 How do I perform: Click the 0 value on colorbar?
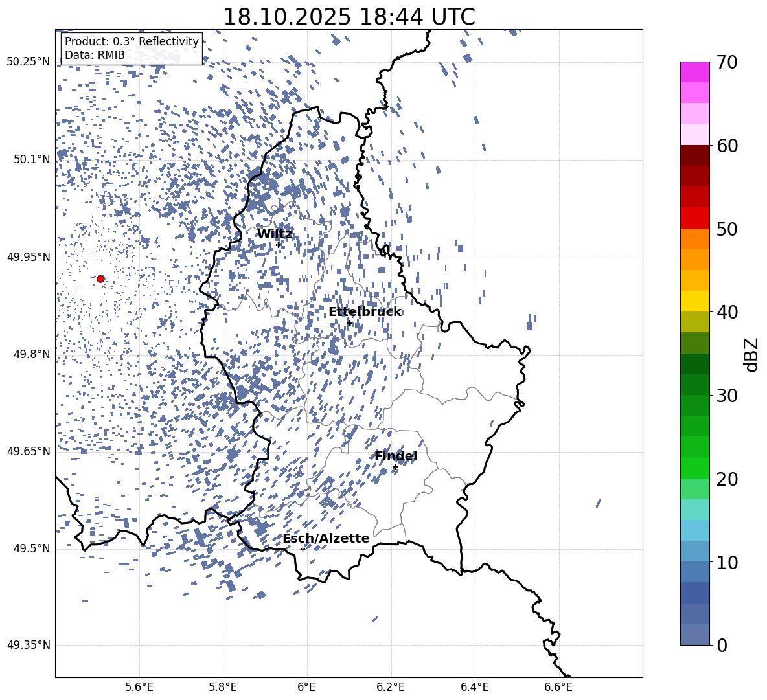[x=722, y=646]
